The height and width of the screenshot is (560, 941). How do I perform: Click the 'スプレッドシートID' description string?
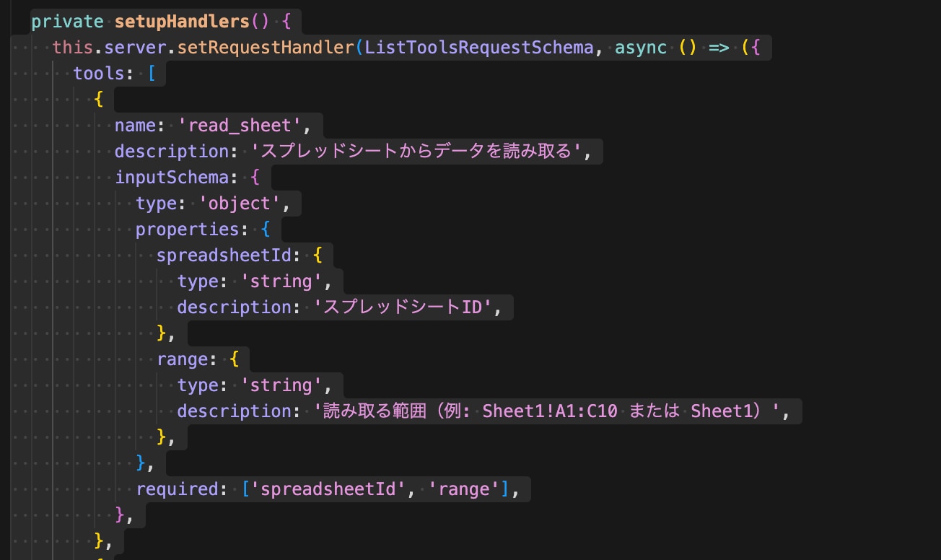407,307
